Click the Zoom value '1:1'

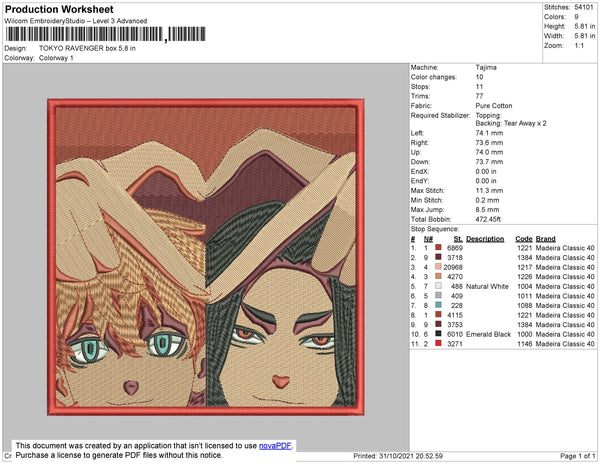(x=579, y=46)
